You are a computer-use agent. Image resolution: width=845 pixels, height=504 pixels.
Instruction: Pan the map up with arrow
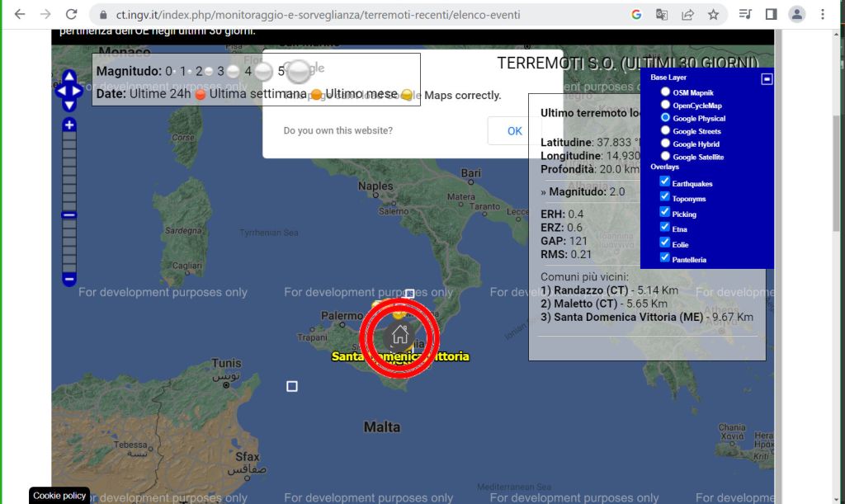(69, 77)
